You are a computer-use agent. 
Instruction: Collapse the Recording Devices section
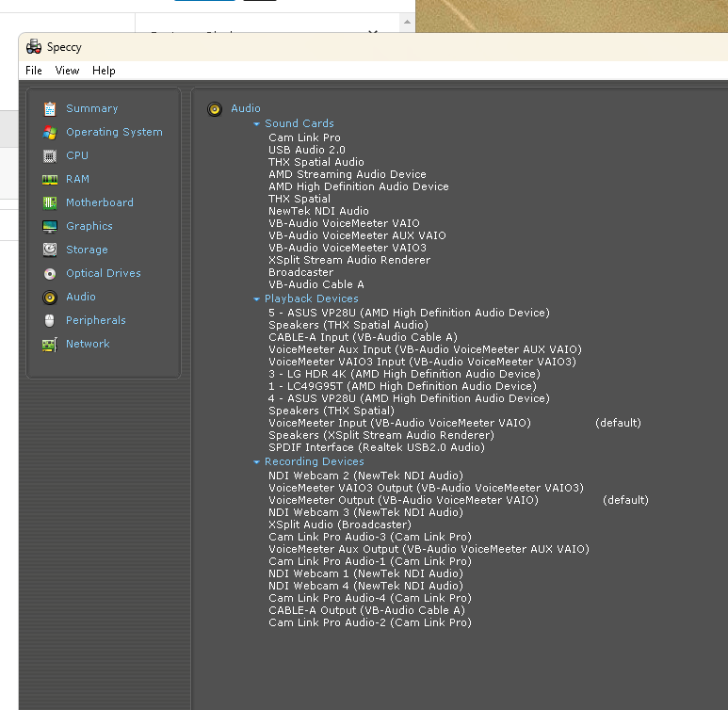click(x=256, y=462)
